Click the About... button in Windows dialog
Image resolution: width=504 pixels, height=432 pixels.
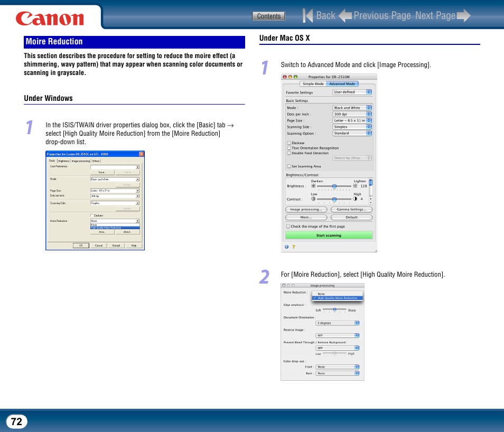pyautogui.click(x=127, y=232)
